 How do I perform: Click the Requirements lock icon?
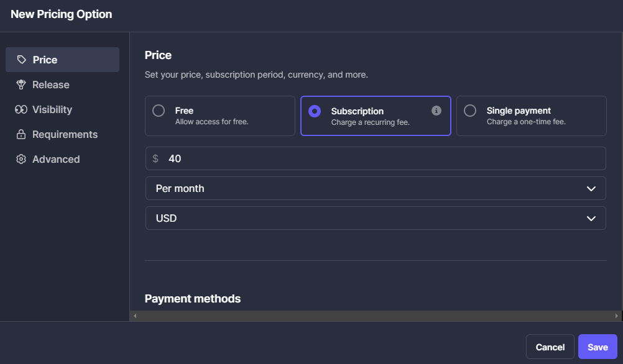pos(21,134)
